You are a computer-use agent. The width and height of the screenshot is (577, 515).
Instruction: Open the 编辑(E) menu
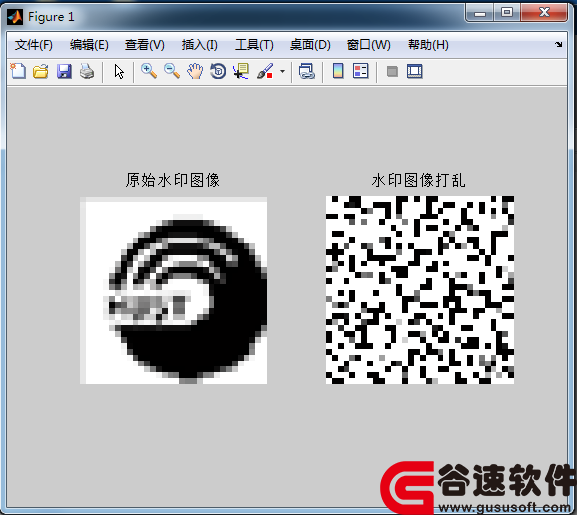tap(89, 45)
